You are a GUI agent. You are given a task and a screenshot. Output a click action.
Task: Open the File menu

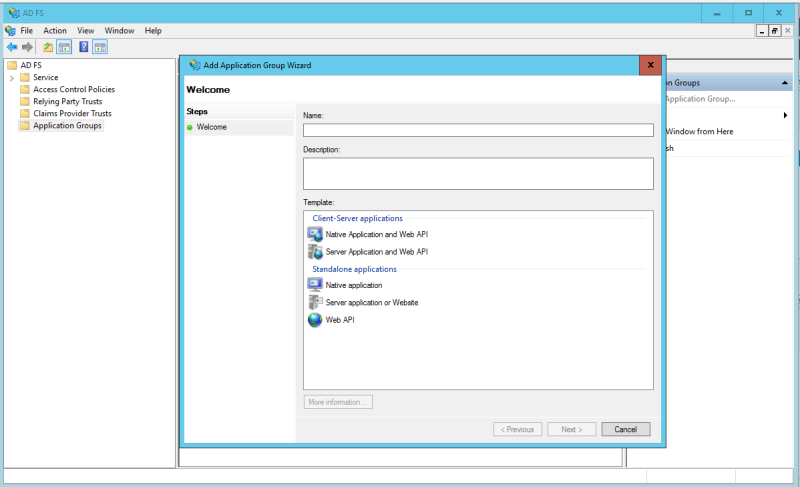tap(27, 31)
